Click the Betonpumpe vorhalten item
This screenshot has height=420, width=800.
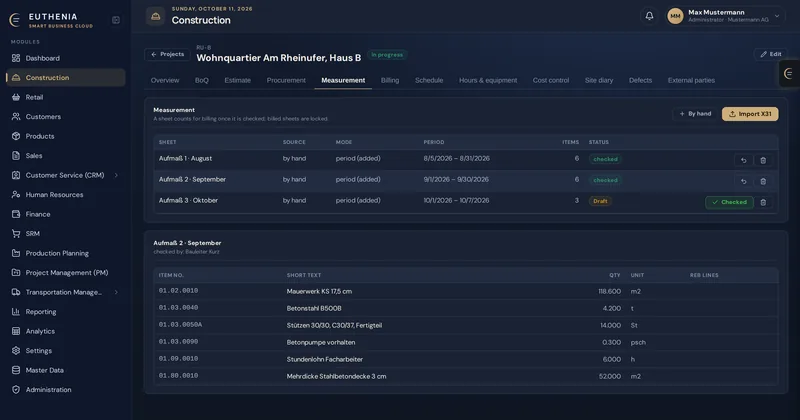(321, 342)
